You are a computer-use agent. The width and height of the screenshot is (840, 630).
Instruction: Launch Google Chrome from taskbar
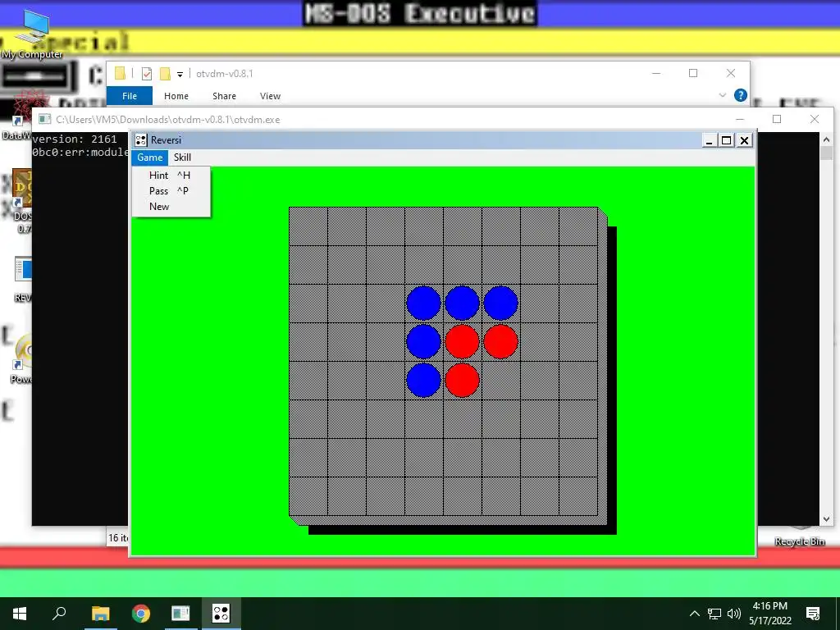(x=141, y=614)
